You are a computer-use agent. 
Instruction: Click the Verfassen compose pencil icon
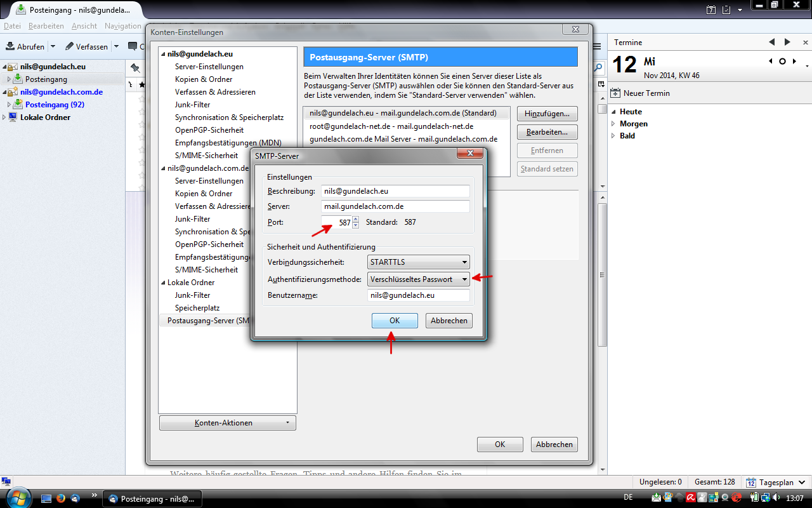point(70,46)
